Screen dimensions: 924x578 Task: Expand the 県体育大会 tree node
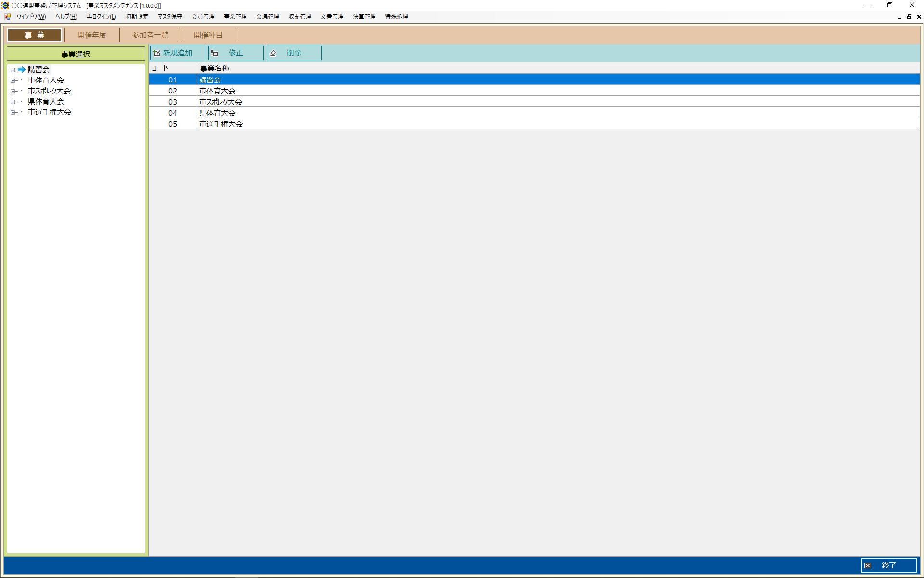(x=13, y=102)
